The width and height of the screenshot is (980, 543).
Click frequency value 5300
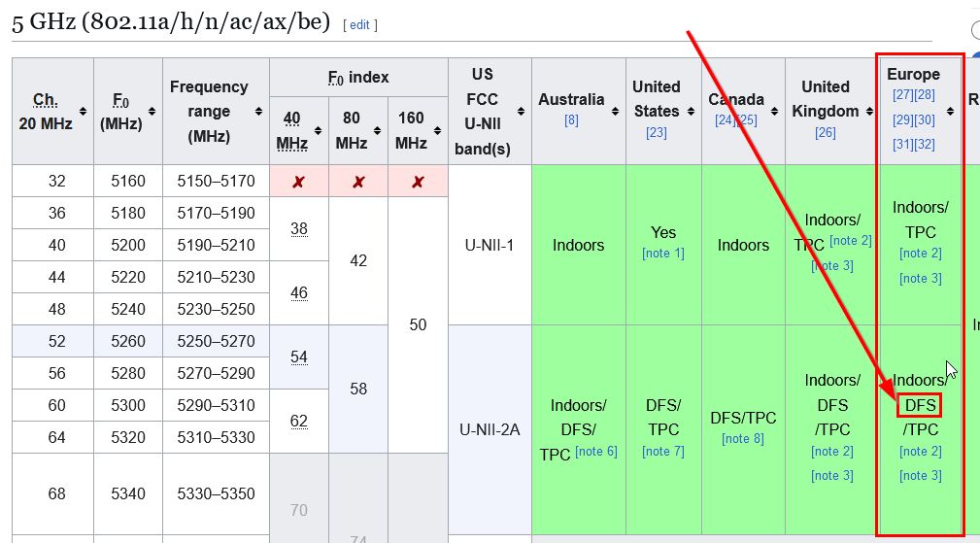click(x=128, y=405)
